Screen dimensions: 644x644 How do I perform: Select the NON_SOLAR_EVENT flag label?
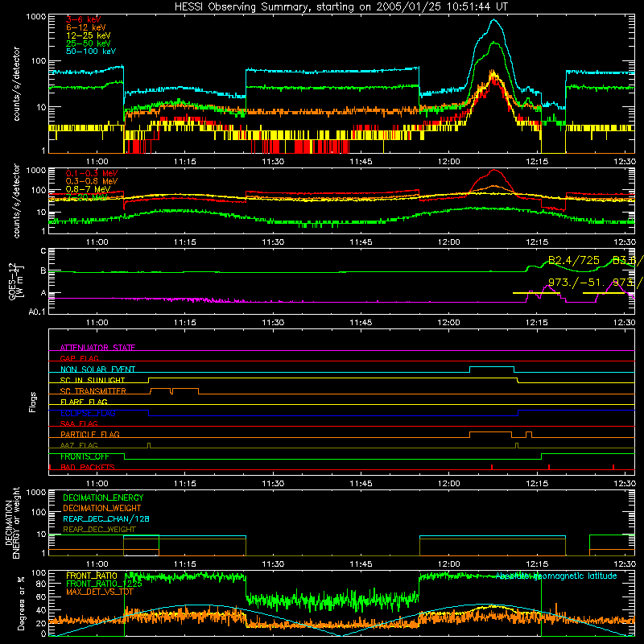[97, 369]
